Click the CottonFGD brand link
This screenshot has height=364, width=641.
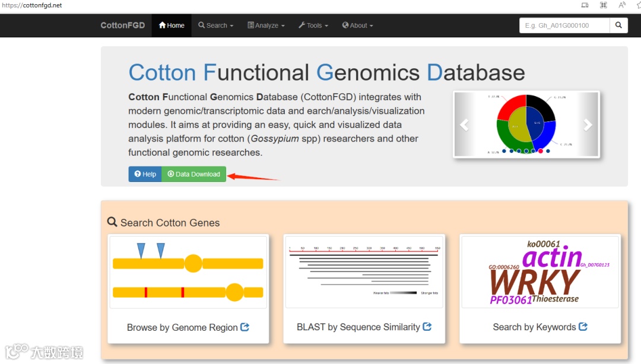(x=123, y=25)
